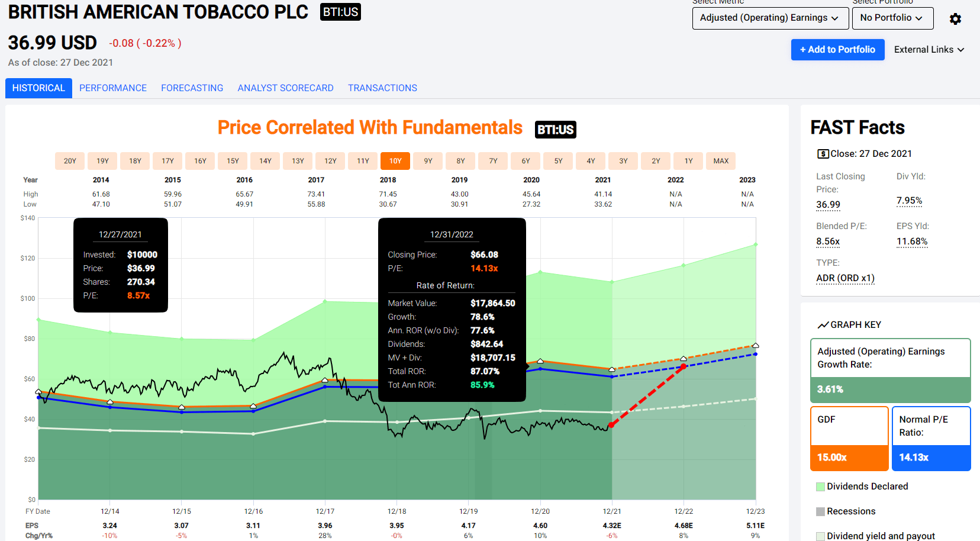This screenshot has width=980, height=541.
Task: Click the 3.96 EPS value for 12/17
Action: coord(325,526)
